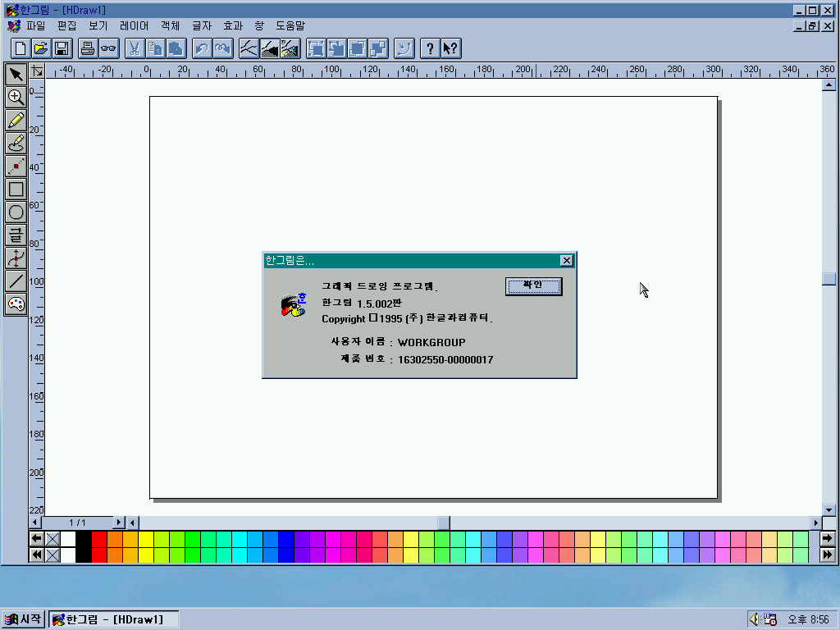Click the Ungroup objects icon
Image resolution: width=840 pixels, height=630 pixels.
click(337, 48)
